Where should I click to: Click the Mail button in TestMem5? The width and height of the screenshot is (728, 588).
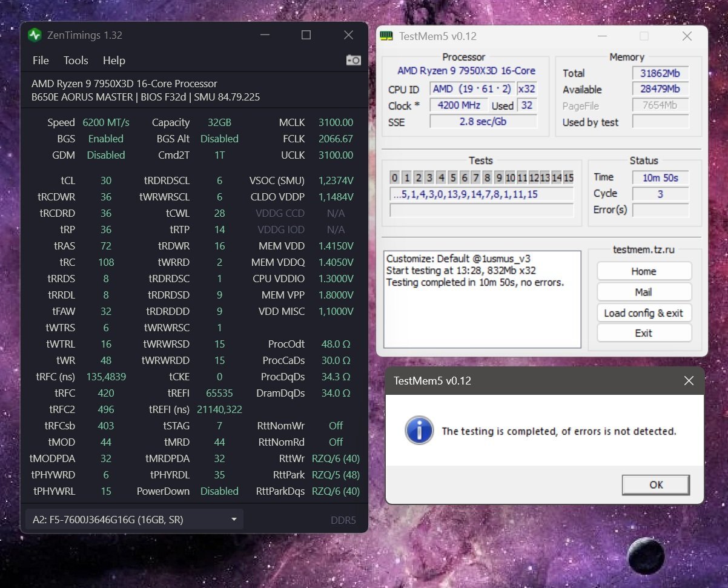(x=644, y=292)
